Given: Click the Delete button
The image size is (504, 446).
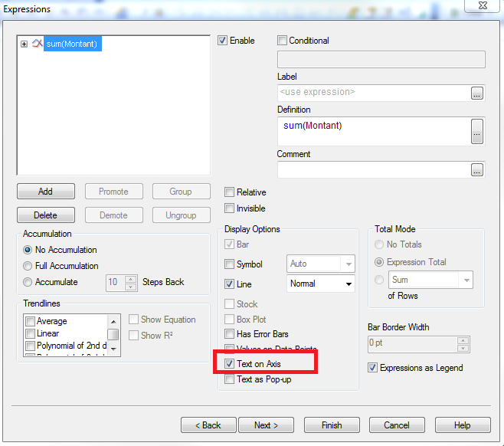Looking at the screenshot, I should [46, 215].
